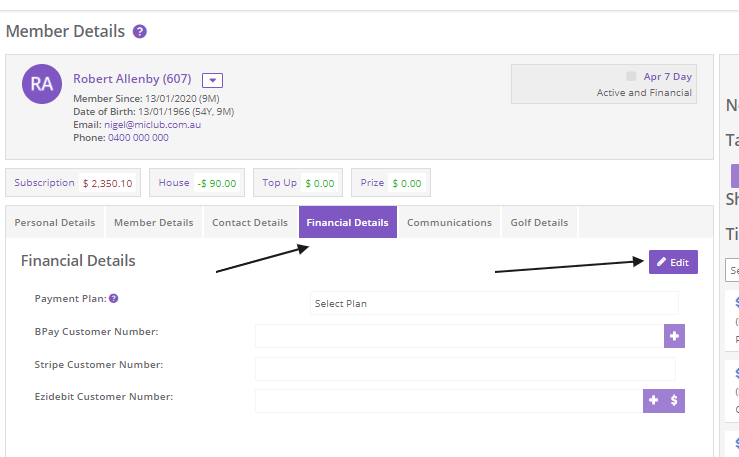Open House balance -$ 90.00
739x457 pixels.
(197, 183)
